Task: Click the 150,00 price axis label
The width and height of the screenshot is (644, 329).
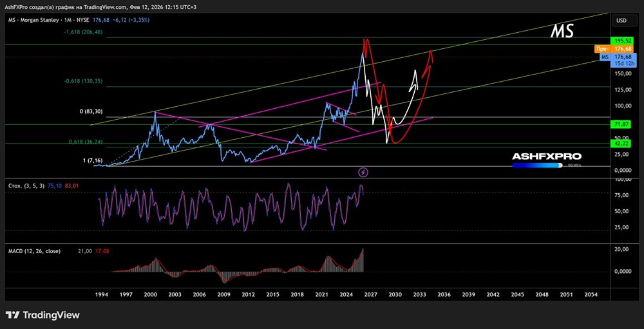Action: point(622,73)
